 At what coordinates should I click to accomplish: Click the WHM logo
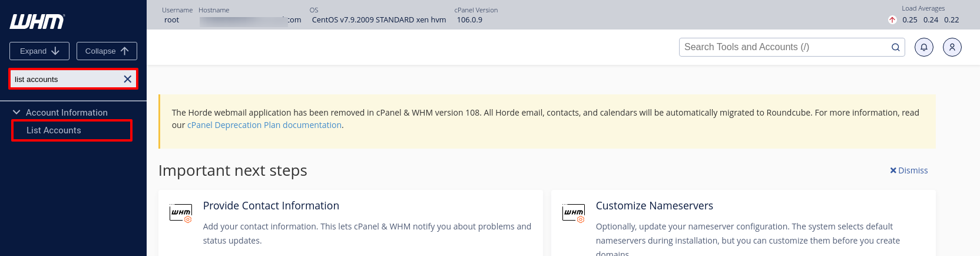[x=37, y=22]
